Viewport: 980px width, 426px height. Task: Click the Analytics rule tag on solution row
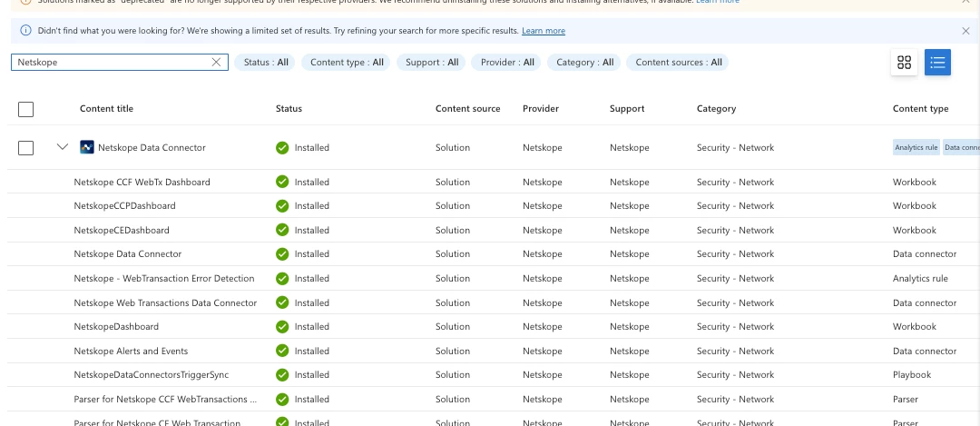[916, 148]
